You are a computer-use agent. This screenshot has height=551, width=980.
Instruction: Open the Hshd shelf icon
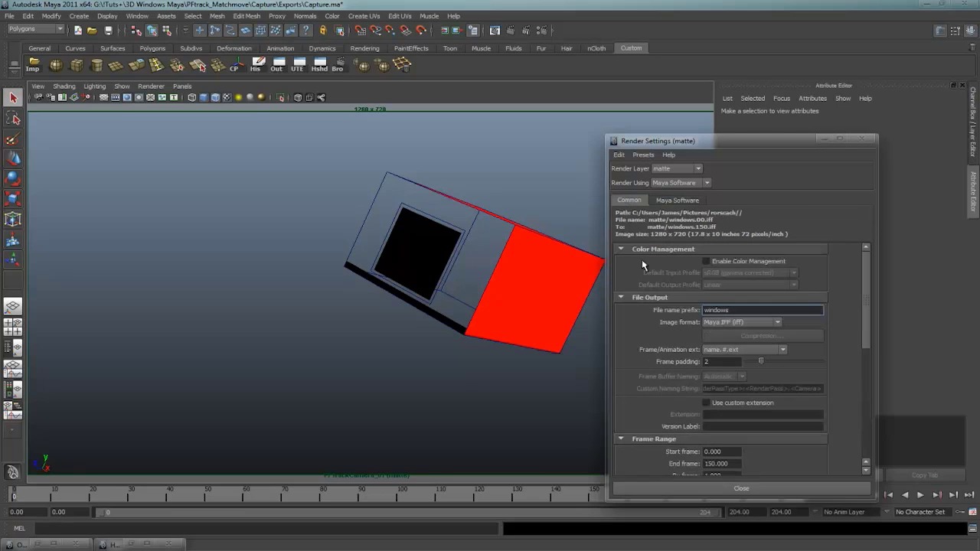318,65
